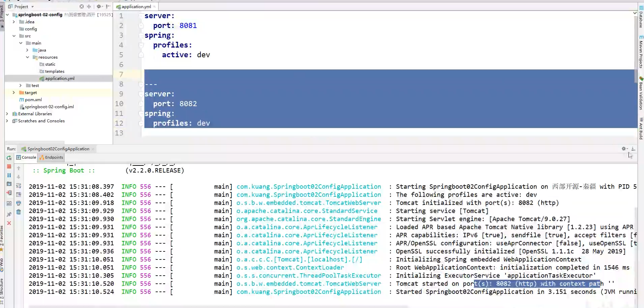
Task: Take a thread dump with the camera icon
Action: pos(9,184)
